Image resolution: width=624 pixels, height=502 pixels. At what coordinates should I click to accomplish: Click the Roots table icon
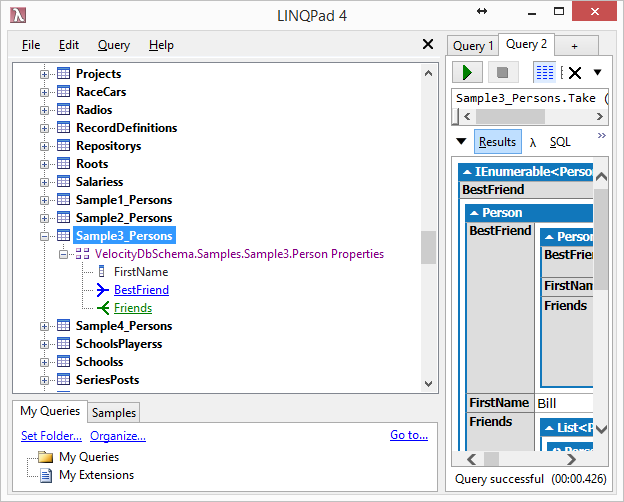(x=63, y=163)
